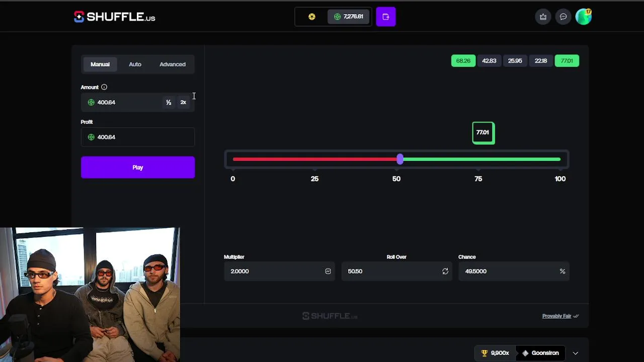The width and height of the screenshot is (644, 362).
Task: Open the purple wallet button
Action: tap(386, 17)
